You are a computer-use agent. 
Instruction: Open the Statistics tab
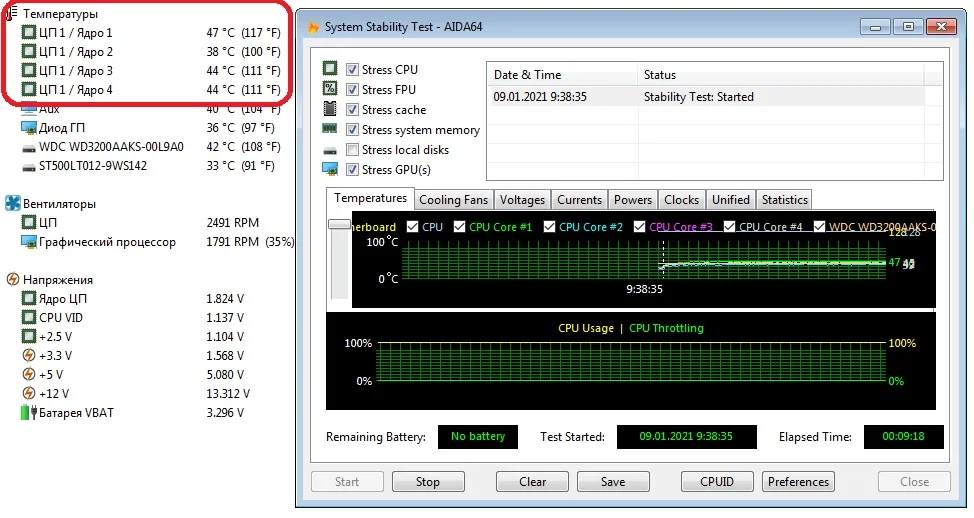(785, 200)
